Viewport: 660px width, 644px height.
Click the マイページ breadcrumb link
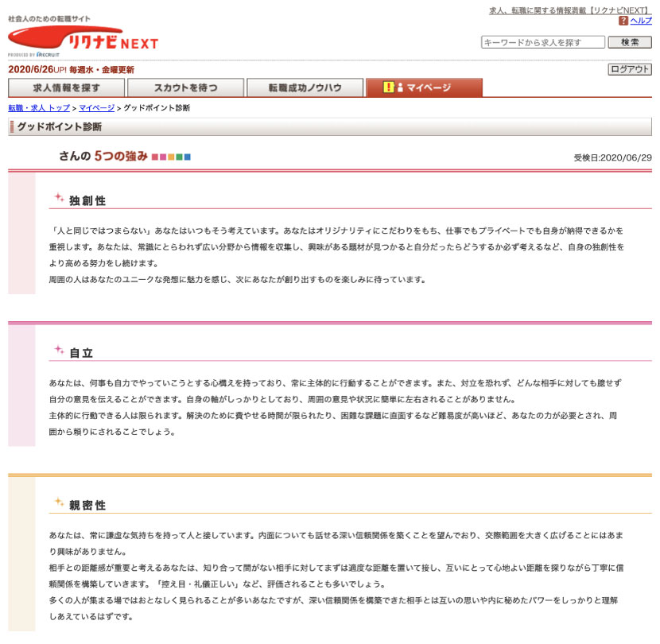96,107
